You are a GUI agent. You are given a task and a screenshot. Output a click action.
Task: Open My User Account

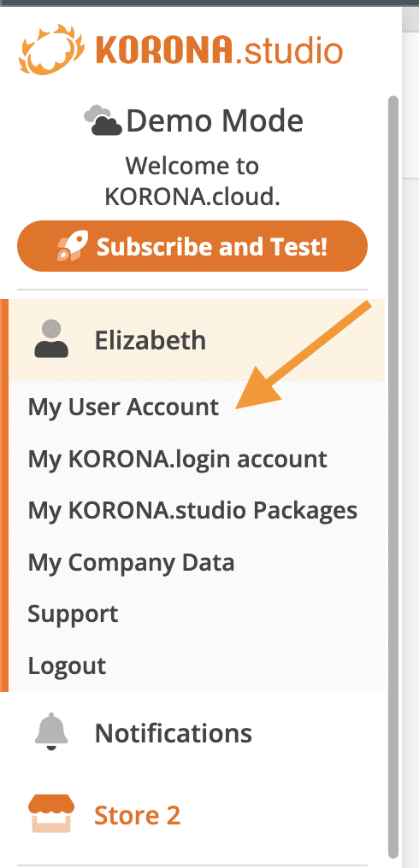pyautogui.click(x=124, y=407)
